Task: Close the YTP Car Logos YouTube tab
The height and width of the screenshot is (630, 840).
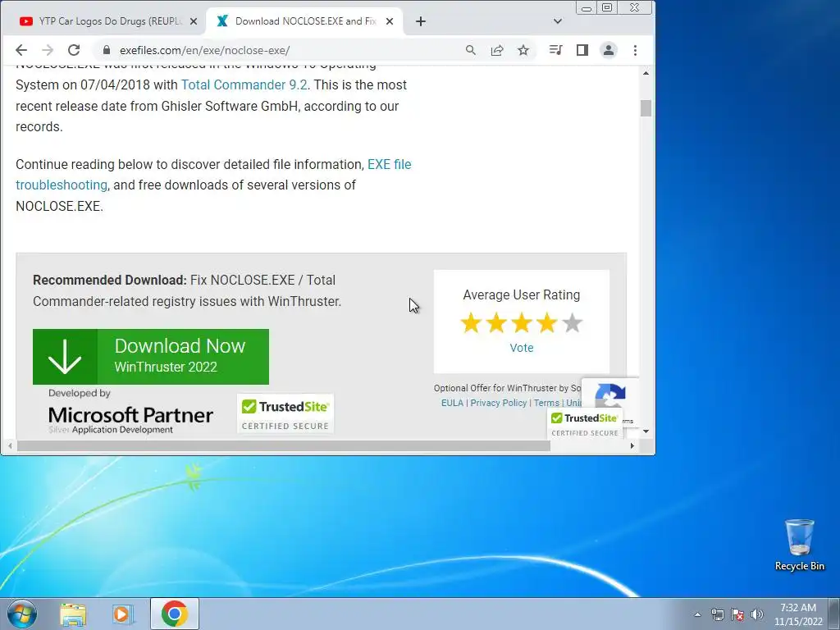Action: point(194,21)
